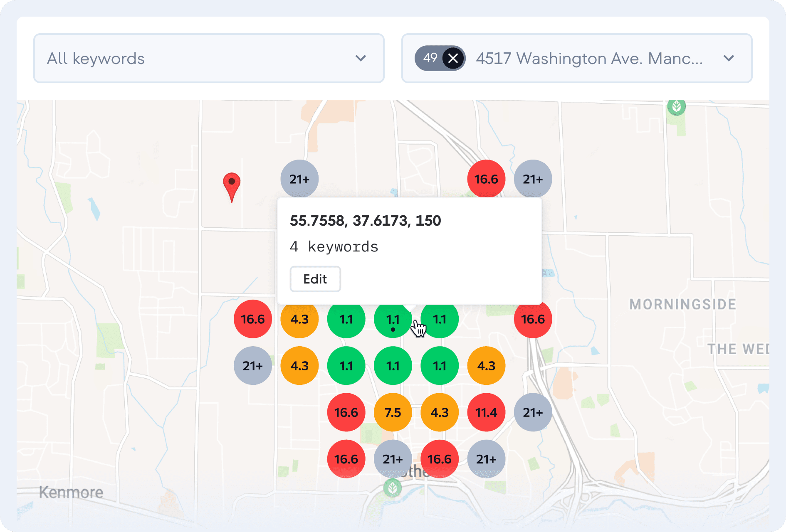The height and width of the screenshot is (532, 786).
Task: Select the red location pin on the map
Action: [x=232, y=187]
